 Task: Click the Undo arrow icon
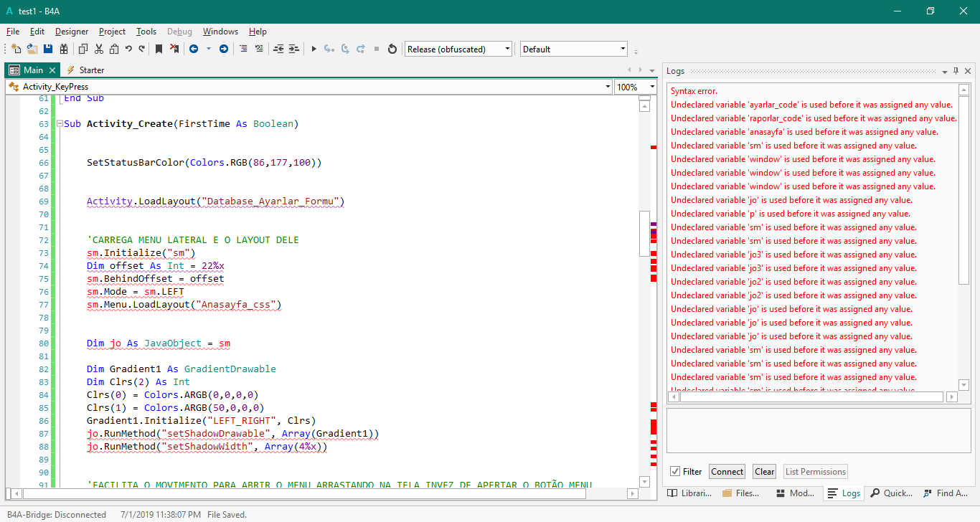tap(128, 49)
